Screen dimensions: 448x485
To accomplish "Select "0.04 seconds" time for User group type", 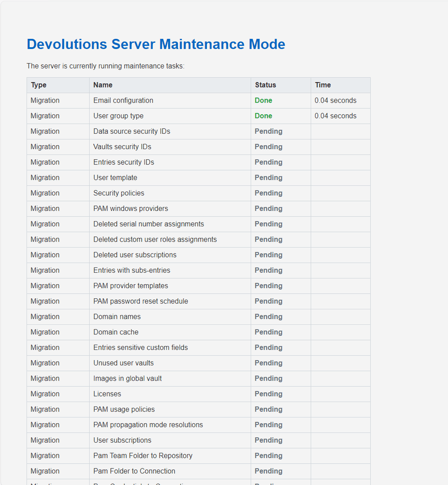I will pyautogui.click(x=335, y=116).
